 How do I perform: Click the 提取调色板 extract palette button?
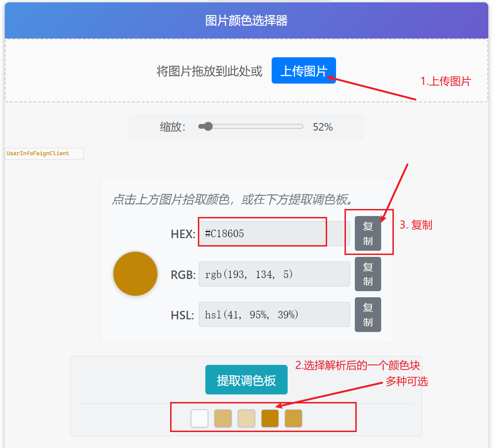246,379
